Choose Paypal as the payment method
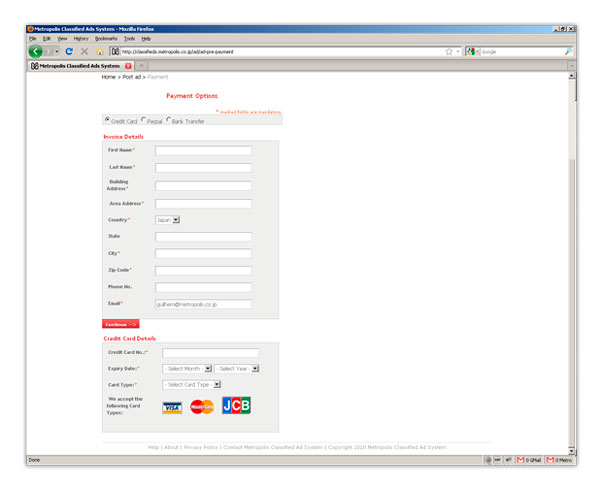 (144, 120)
